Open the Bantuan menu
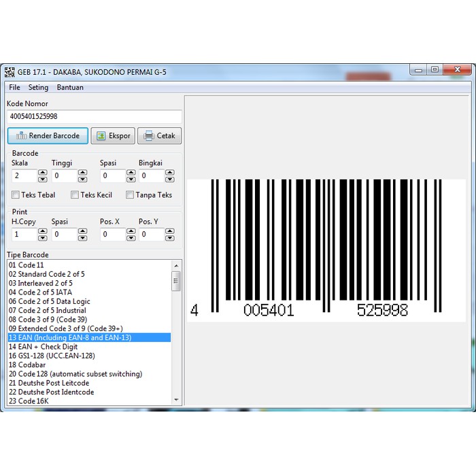The width and height of the screenshot is (476, 476). click(70, 88)
